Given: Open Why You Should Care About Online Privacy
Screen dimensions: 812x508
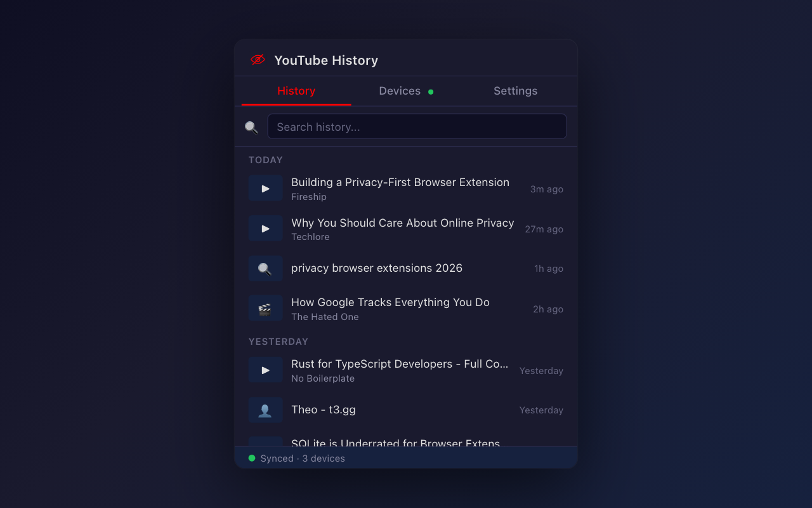Looking at the screenshot, I should [x=406, y=229].
